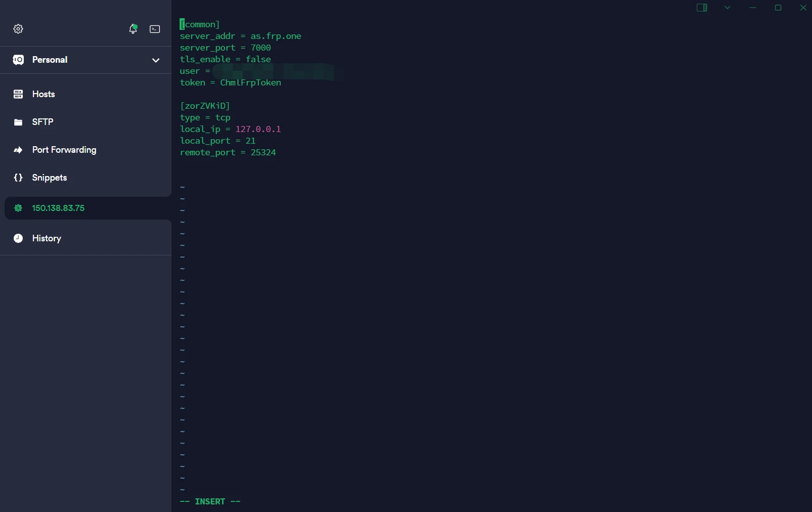
Task: Collapse the Personal workspace section
Action: [x=156, y=60]
